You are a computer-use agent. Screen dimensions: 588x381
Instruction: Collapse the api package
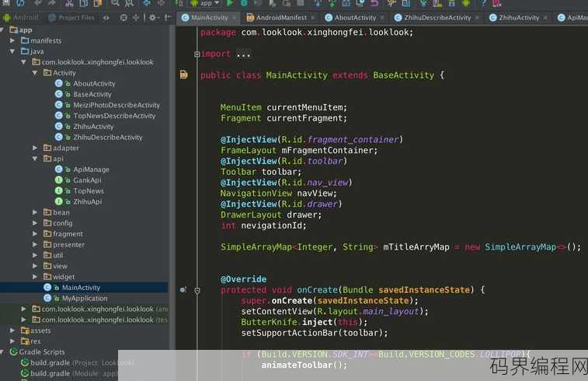35,159
